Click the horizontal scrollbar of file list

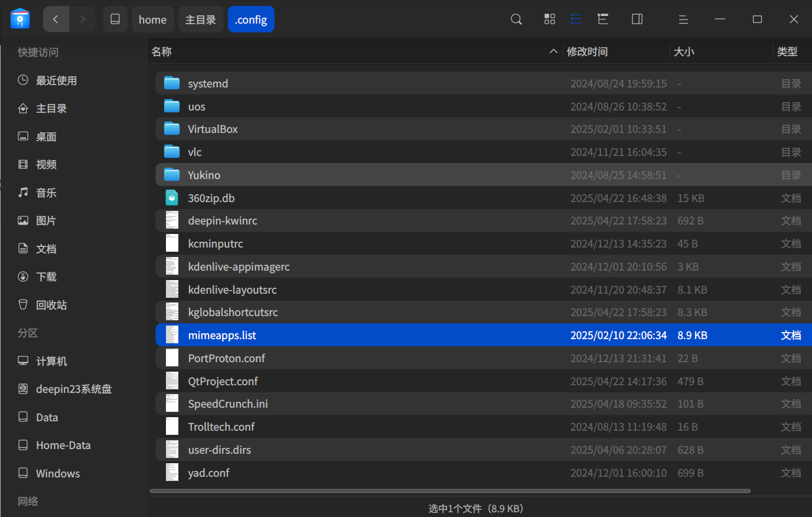(x=450, y=491)
